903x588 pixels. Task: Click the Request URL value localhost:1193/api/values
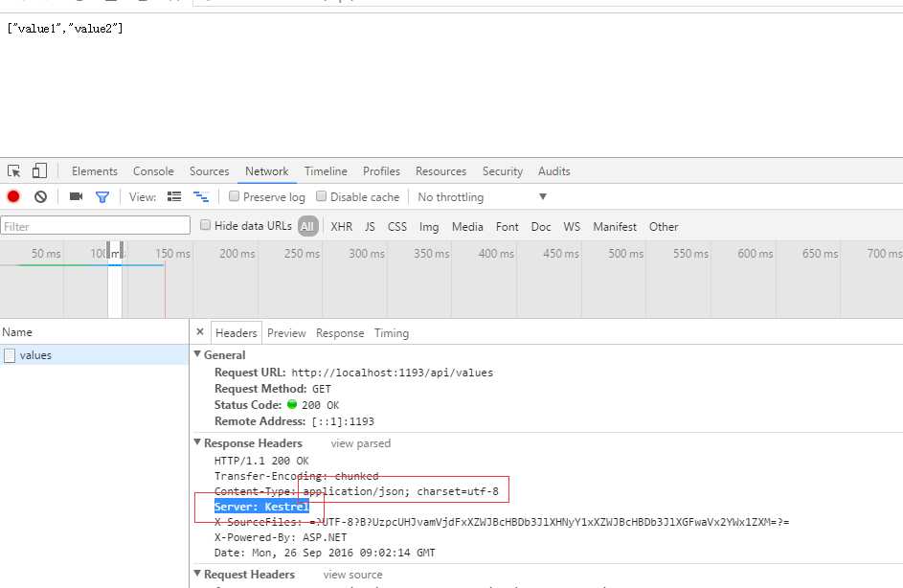[x=393, y=373]
